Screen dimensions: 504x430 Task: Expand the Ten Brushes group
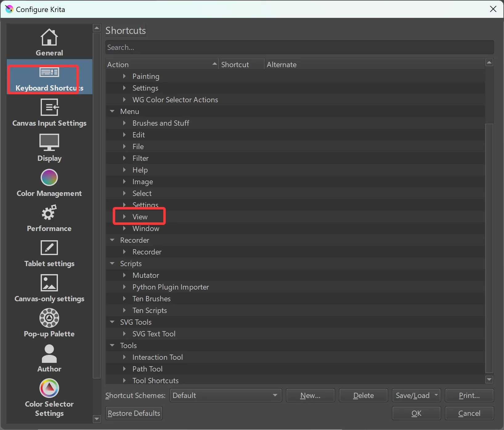coord(124,298)
